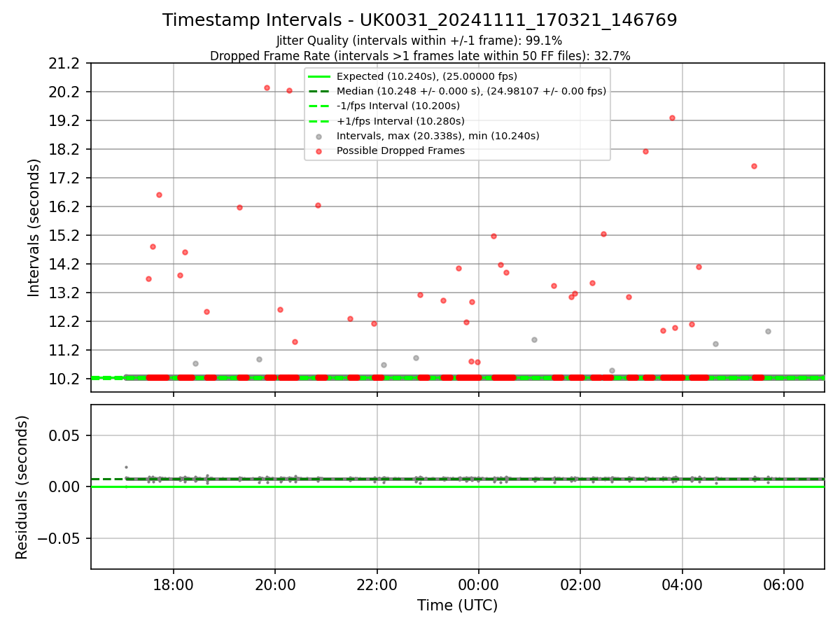Viewport: 840px width, 630px height.
Task: Click the 20:00 x-axis tick label
Action: coord(275,584)
